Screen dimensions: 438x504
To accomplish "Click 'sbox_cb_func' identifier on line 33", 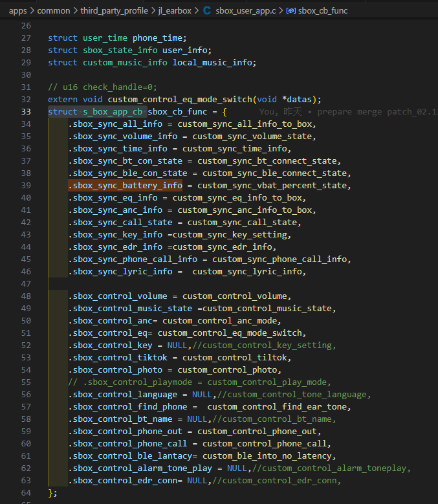I will 177,112.
